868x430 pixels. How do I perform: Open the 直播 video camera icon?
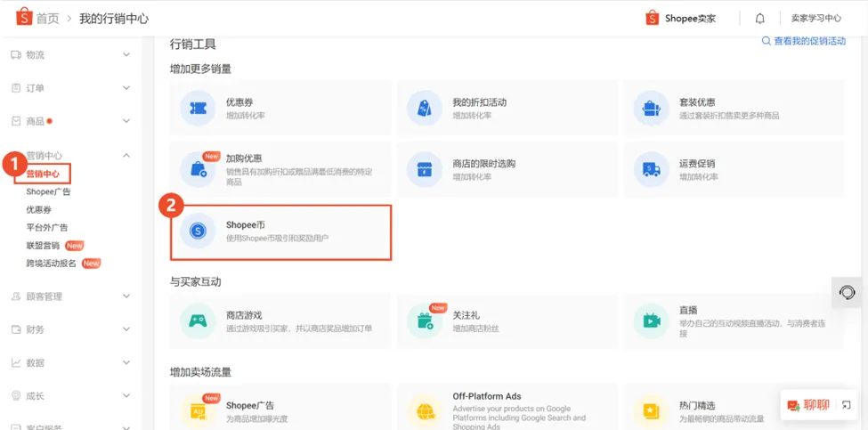[651, 321]
